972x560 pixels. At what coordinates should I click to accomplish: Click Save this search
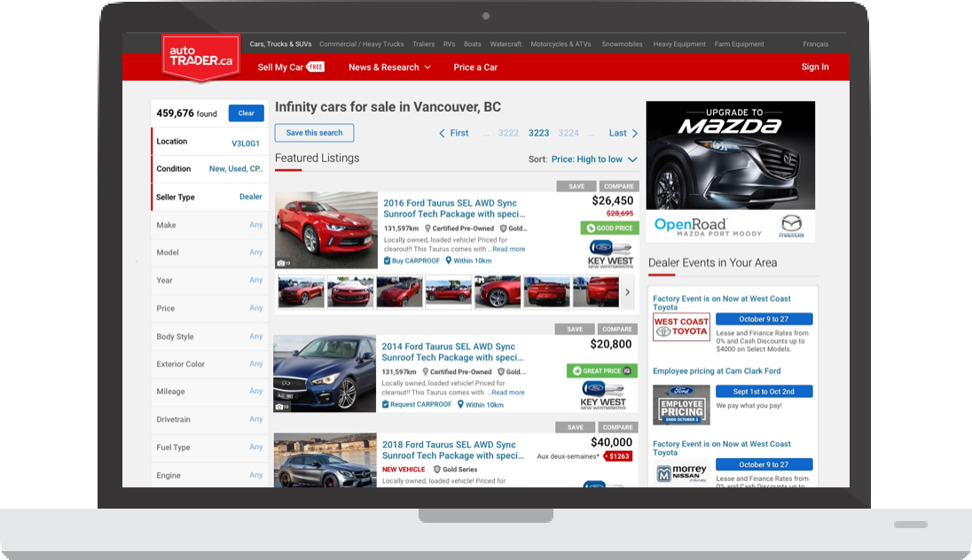point(314,133)
